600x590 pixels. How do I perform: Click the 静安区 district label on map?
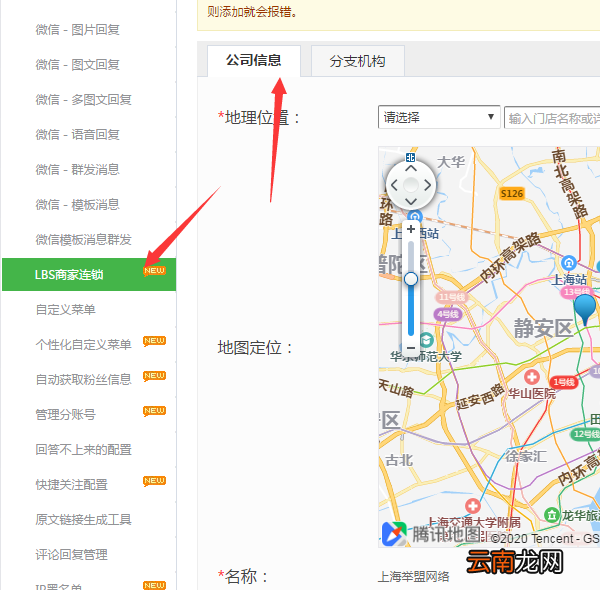pos(543,328)
